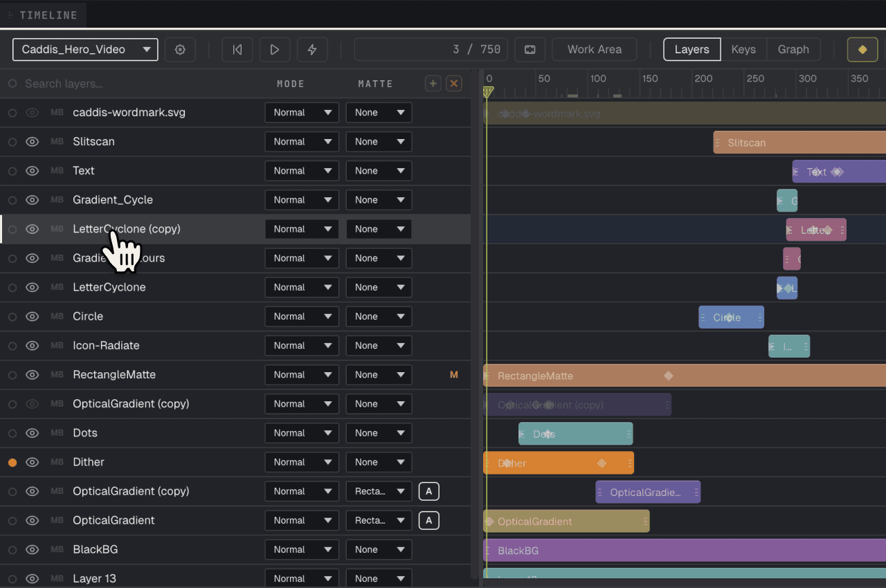Select the Icon-Radiate layer name
The width and height of the screenshot is (886, 588).
pos(106,345)
